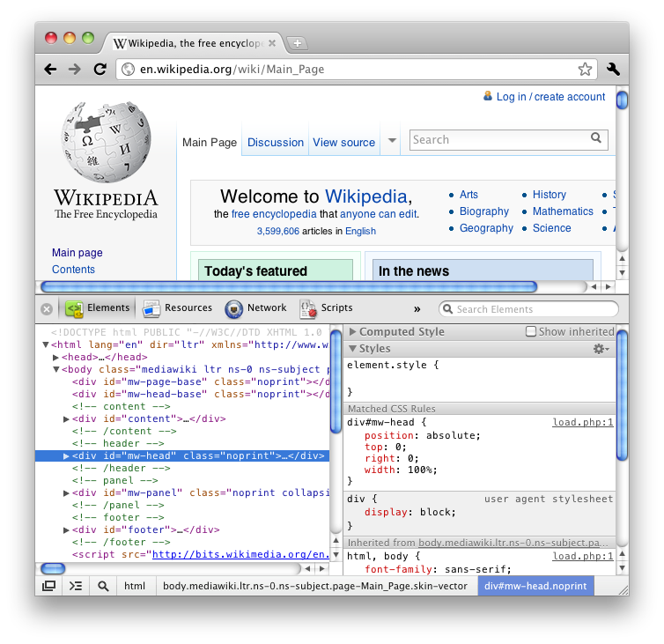Expand the selected div id=mw-head node

coord(66,455)
